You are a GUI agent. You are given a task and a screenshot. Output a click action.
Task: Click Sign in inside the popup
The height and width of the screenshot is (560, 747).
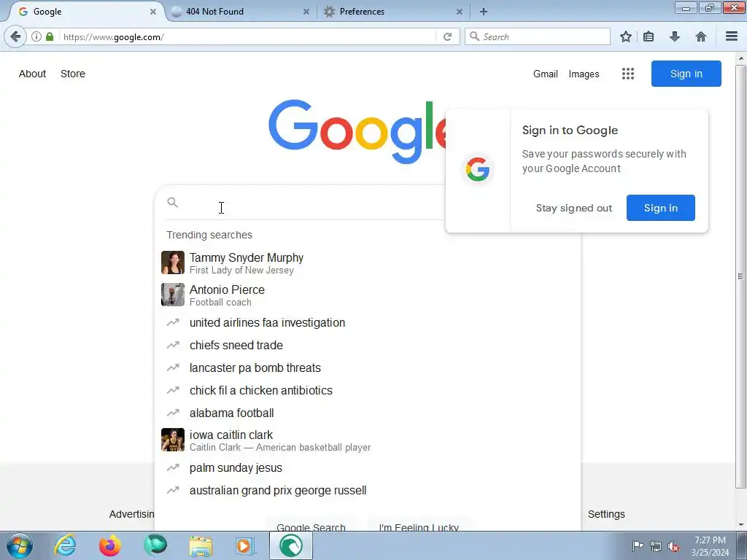click(x=661, y=208)
